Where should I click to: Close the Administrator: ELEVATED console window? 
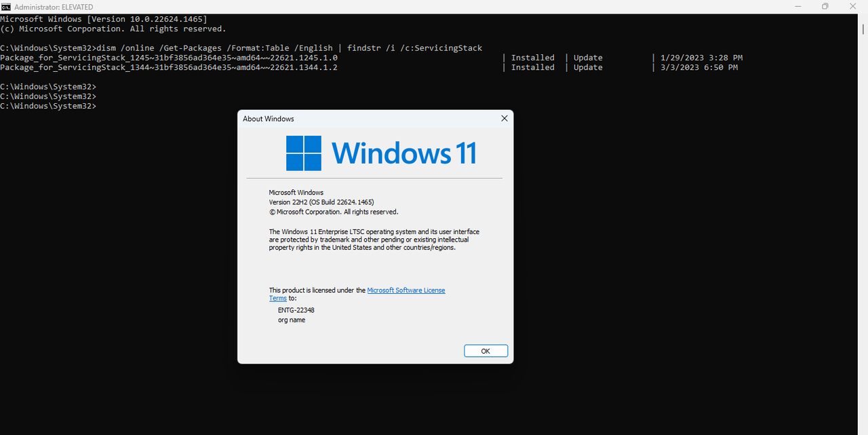click(854, 6)
